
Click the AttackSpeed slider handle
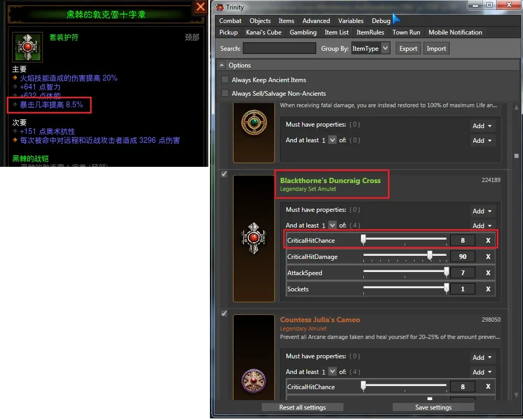tap(446, 272)
